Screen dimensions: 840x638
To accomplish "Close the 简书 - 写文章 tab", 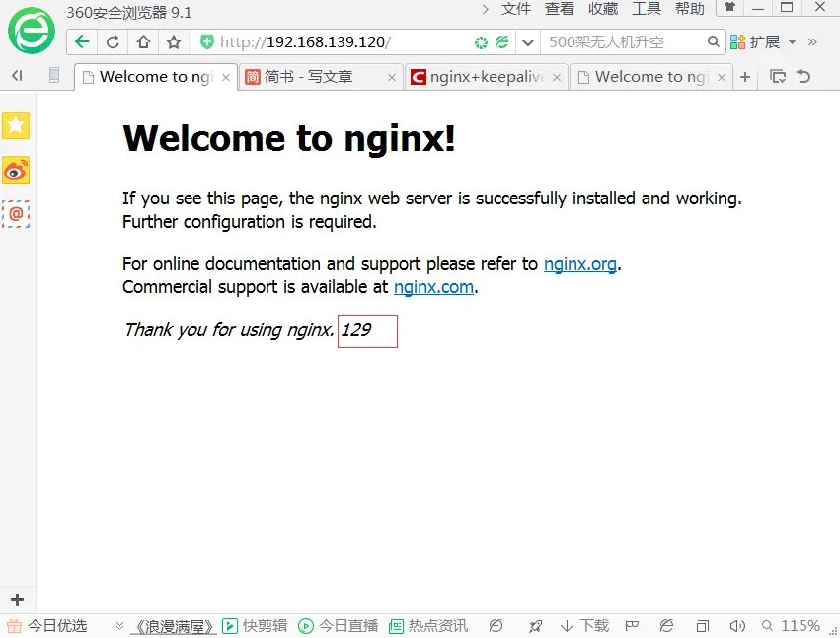I will pyautogui.click(x=392, y=78).
